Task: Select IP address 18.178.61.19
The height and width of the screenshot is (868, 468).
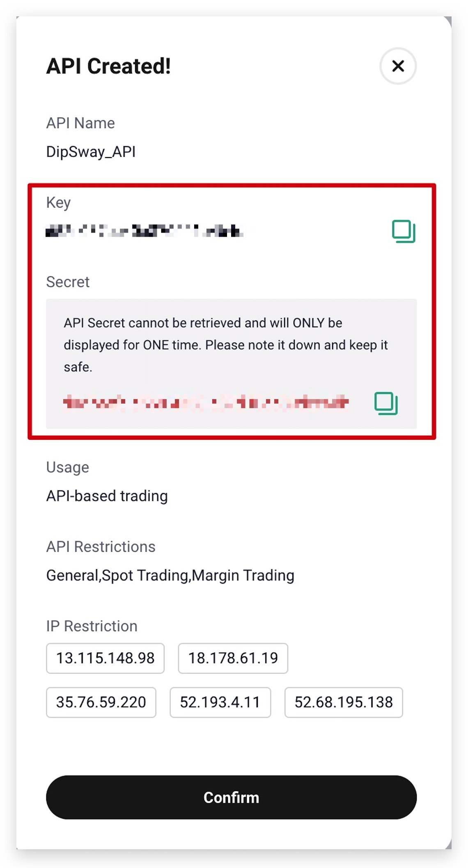Action: [233, 658]
